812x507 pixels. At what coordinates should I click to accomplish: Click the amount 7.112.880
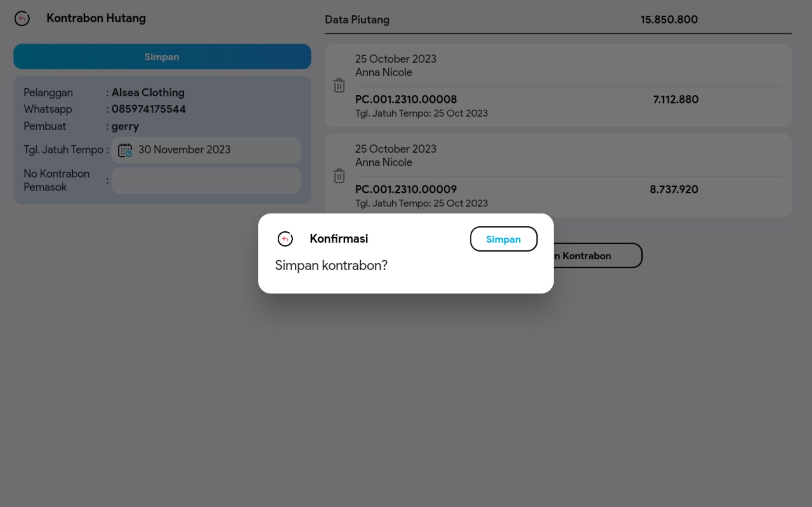(x=675, y=99)
